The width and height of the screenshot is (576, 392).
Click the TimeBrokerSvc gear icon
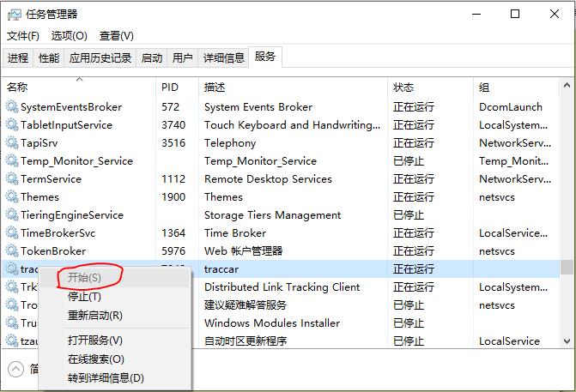12,233
